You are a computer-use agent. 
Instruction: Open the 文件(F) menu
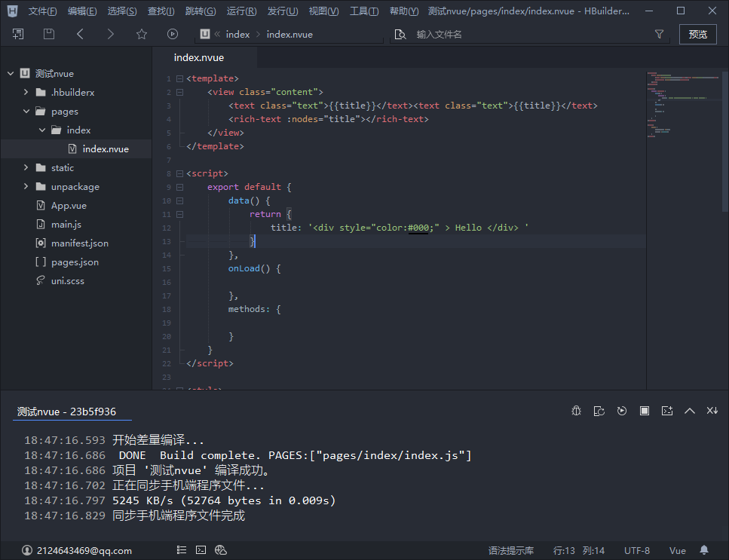click(43, 11)
